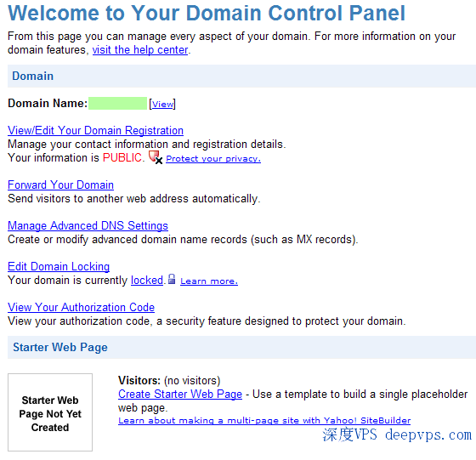This screenshot has height=460, width=476.
Task: Click Protect your privacy link
Action: pos(213,158)
